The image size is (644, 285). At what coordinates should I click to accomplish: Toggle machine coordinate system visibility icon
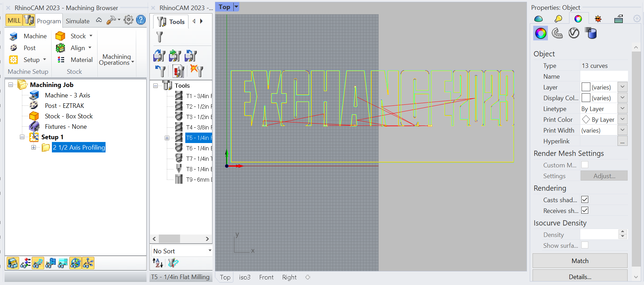click(x=88, y=263)
